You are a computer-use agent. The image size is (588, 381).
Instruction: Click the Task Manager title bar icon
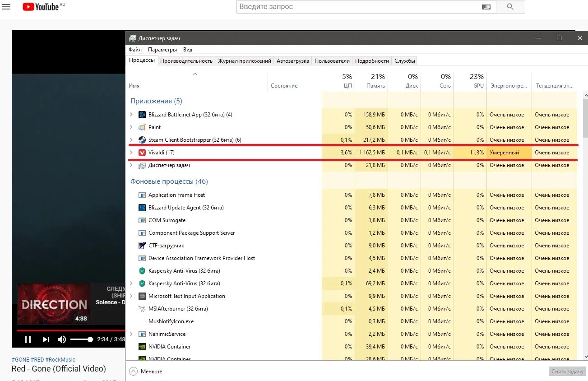[133, 38]
